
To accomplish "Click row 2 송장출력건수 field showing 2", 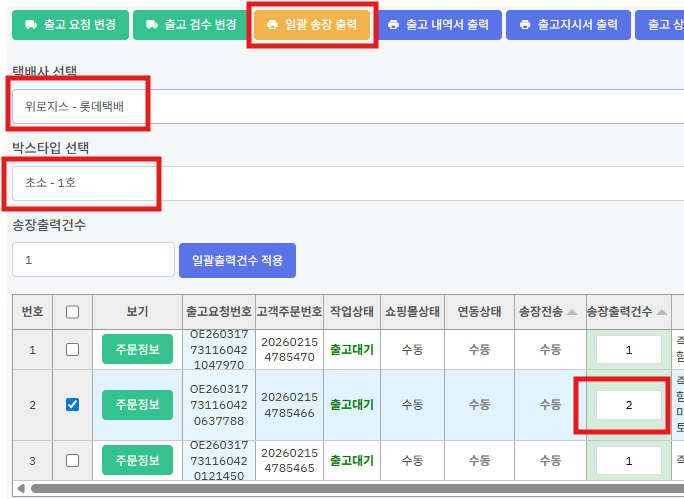I will pos(628,405).
